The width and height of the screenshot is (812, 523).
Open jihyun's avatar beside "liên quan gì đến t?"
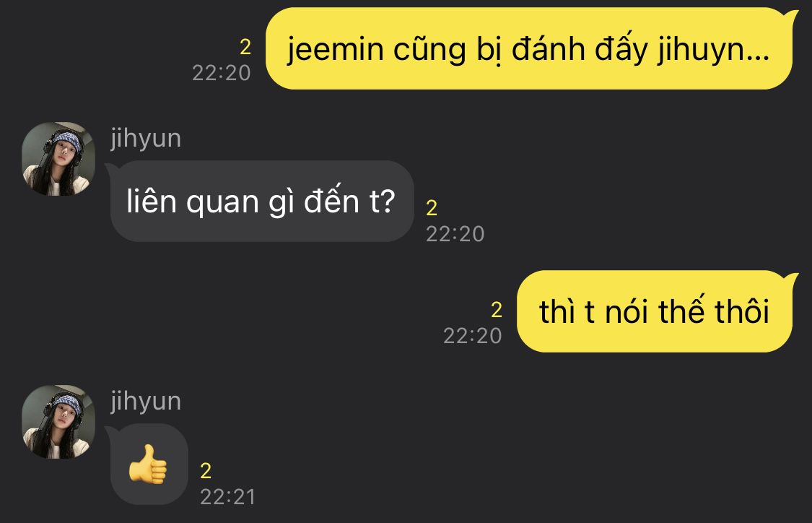pyautogui.click(x=58, y=159)
